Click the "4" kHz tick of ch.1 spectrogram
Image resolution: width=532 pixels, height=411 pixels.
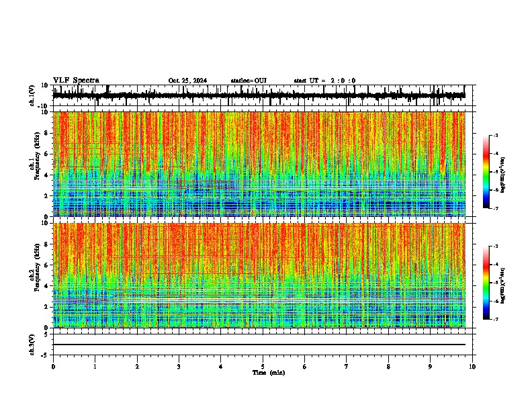point(46,175)
